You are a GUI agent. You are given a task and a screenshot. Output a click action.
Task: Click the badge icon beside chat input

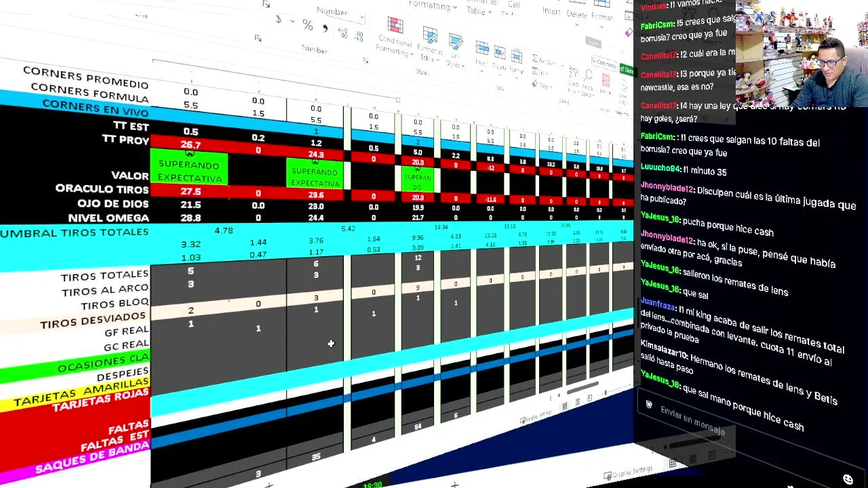pos(649,405)
